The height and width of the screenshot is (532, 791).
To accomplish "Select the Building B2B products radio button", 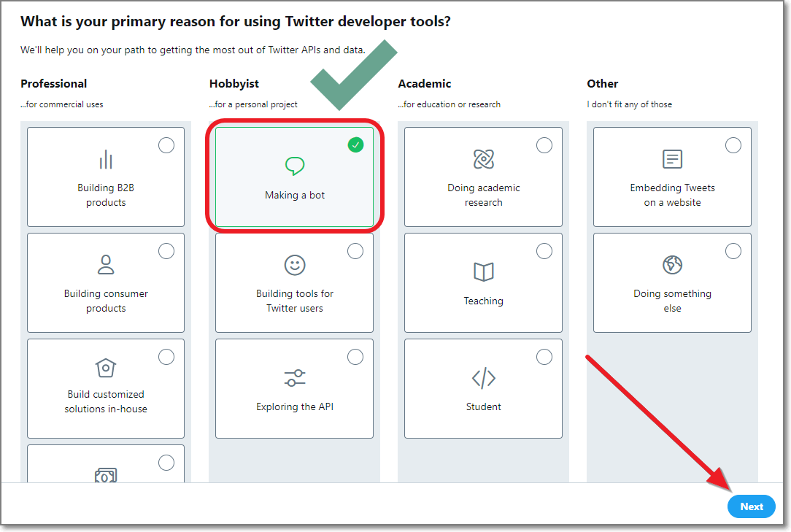I will (166, 145).
